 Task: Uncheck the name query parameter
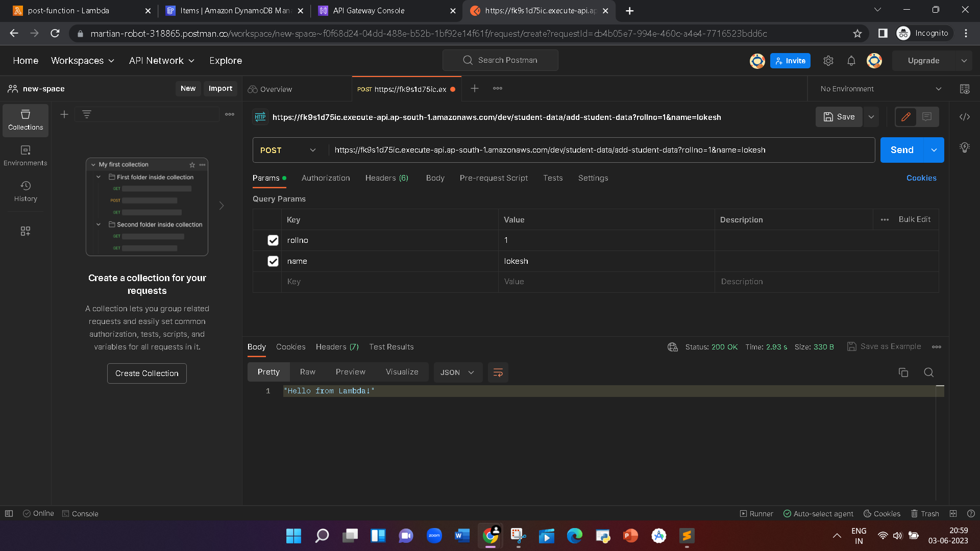pyautogui.click(x=273, y=261)
